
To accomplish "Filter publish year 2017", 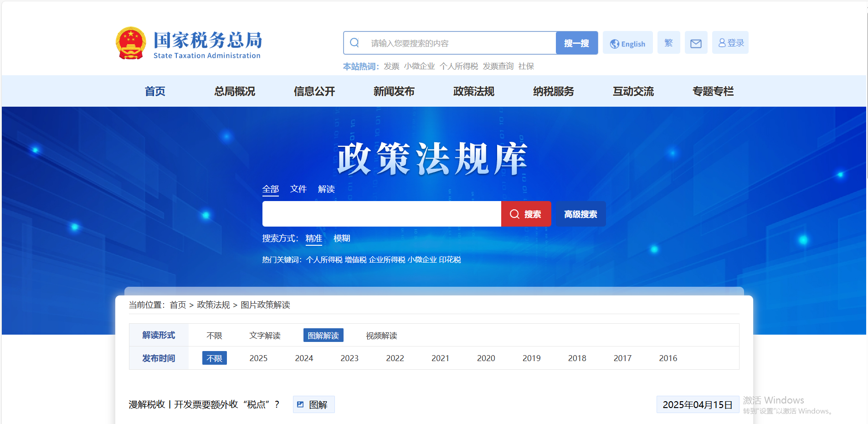I will tap(622, 358).
